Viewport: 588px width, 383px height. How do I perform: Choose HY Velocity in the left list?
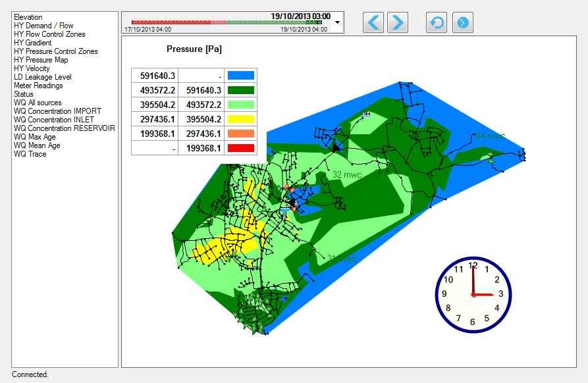(x=32, y=68)
